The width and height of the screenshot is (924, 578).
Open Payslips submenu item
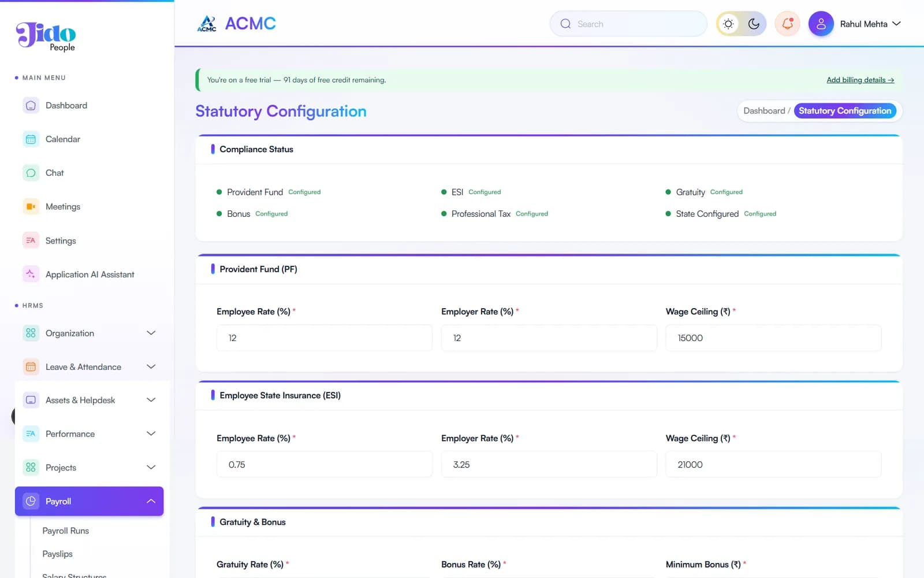[58, 554]
